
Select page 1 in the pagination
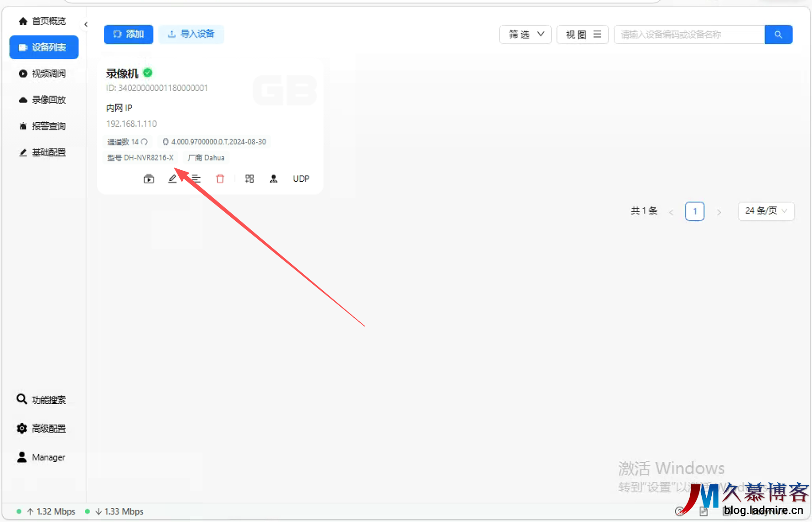point(694,211)
